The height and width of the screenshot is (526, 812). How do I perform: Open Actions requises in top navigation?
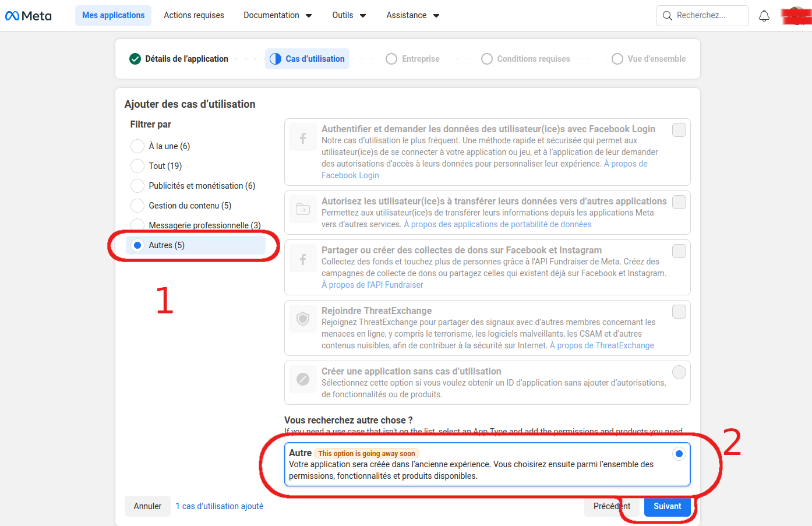pos(194,16)
